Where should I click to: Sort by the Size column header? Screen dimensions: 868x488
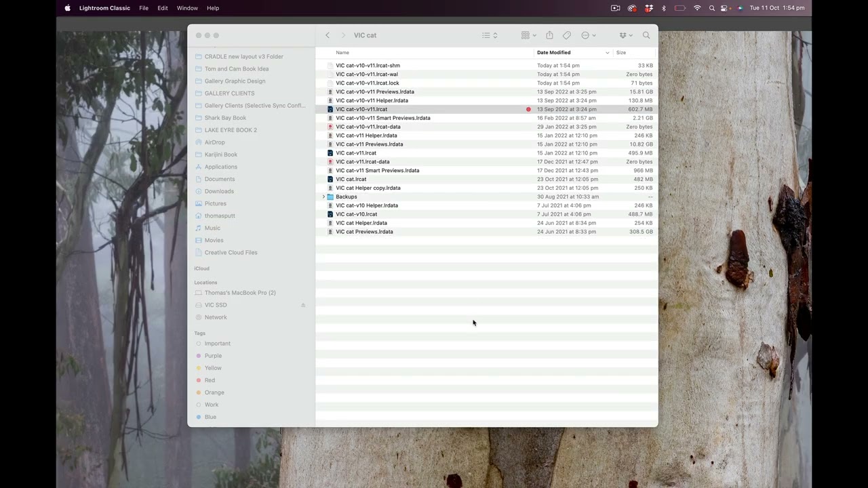[621, 52]
